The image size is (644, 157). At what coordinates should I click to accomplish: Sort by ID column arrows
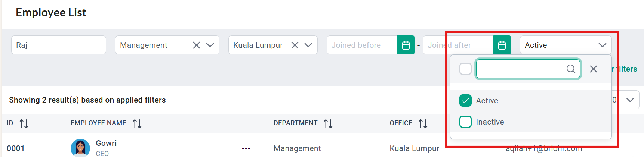click(x=24, y=123)
